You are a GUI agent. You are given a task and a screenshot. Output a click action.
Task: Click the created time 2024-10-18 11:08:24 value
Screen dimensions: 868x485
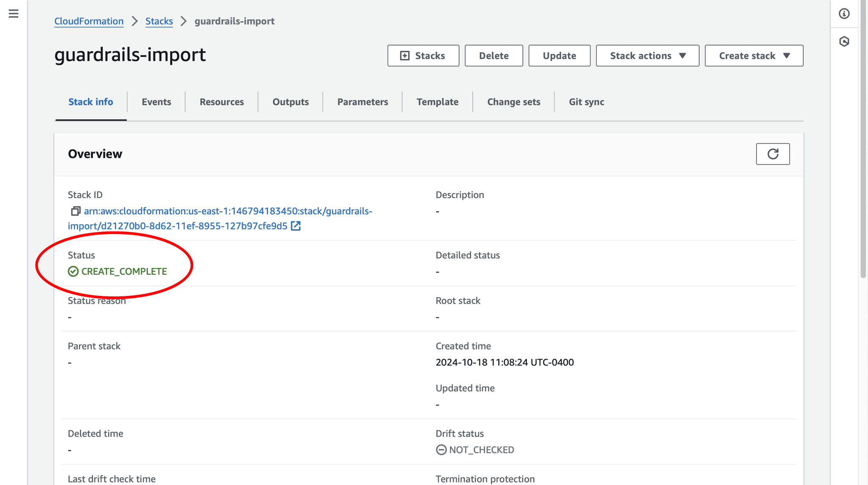505,362
